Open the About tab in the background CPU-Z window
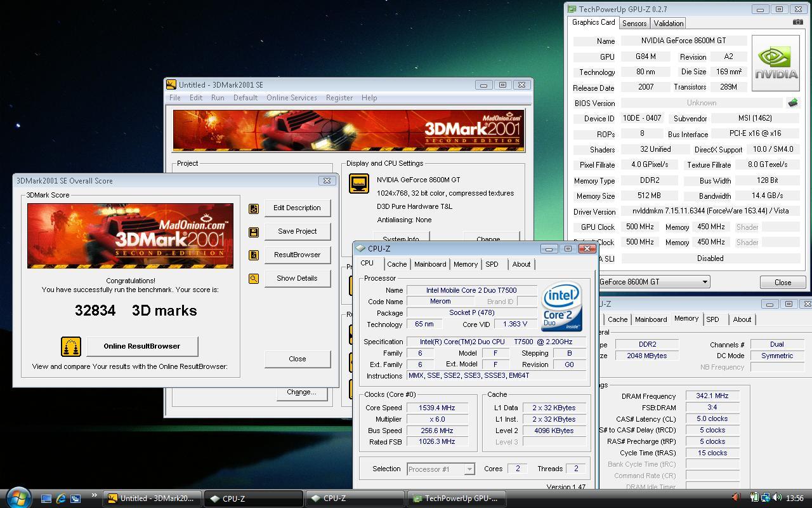812x508 pixels. pos(742,319)
